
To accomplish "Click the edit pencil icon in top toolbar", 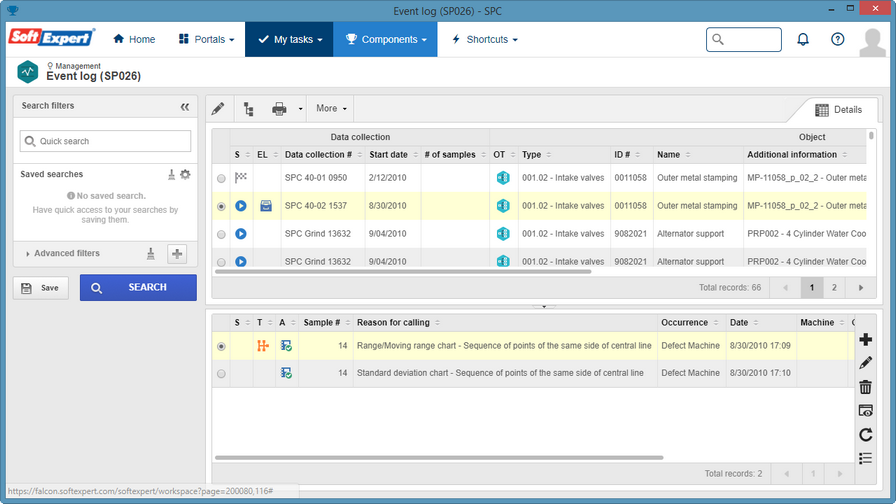I will click(218, 109).
